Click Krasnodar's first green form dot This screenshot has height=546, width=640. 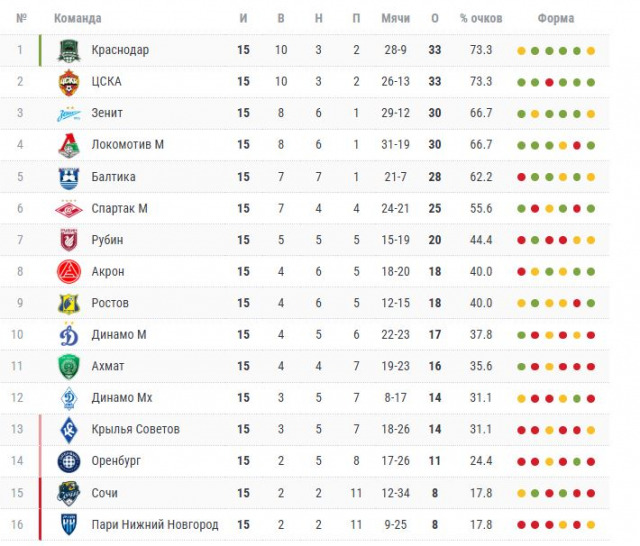535,51
